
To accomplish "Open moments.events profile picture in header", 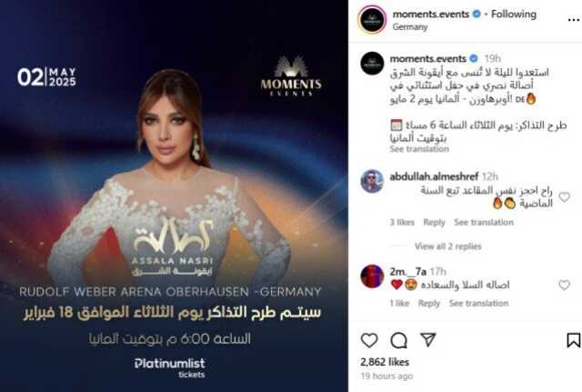I will pos(372,20).
